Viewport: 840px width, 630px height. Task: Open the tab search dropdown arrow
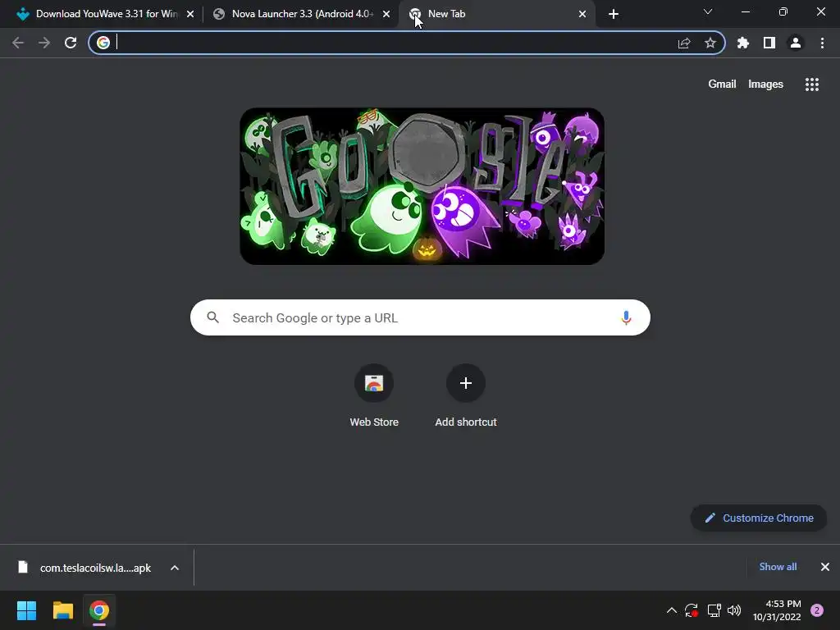click(x=708, y=11)
